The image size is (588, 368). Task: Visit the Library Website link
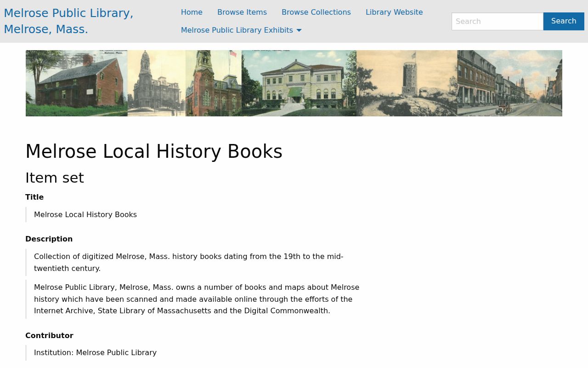coord(394,12)
